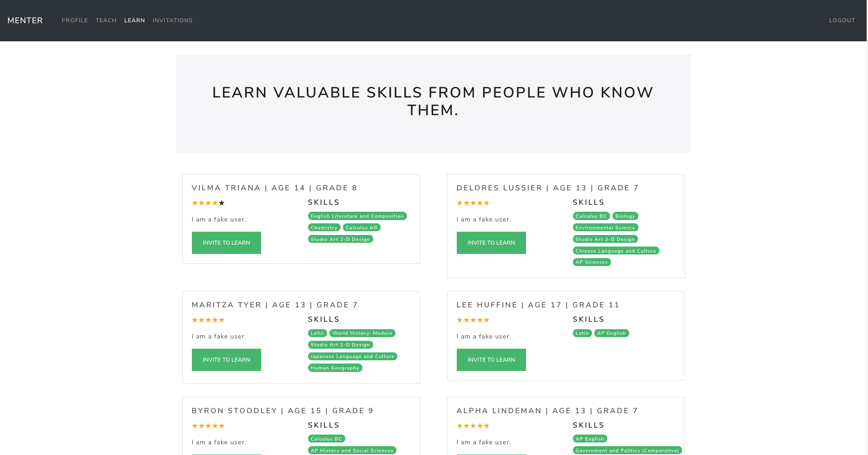Click the Learn Valuable Skills banner heading
Image resolution: width=868 pixels, height=455 pixels.
[x=433, y=101]
